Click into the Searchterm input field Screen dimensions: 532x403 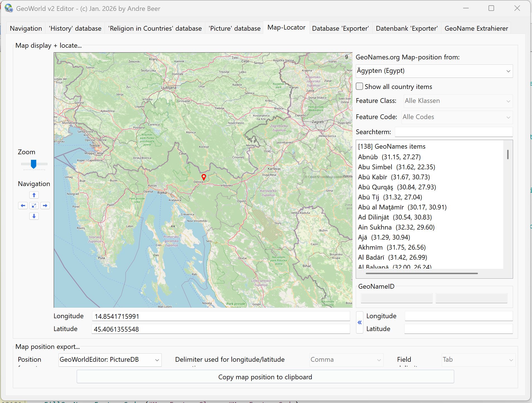[x=453, y=132]
